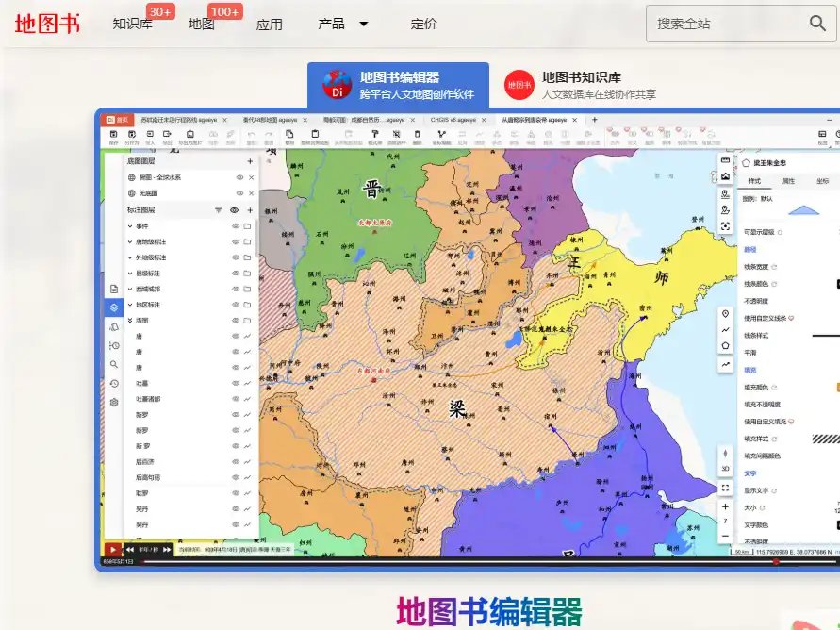Click the timeline rewind button
Screen dimensions: 840x630
point(130,550)
